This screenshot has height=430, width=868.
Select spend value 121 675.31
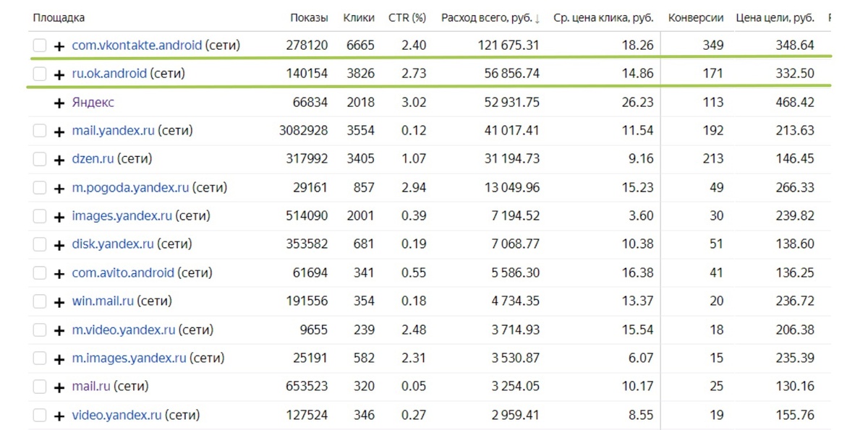[x=509, y=46]
